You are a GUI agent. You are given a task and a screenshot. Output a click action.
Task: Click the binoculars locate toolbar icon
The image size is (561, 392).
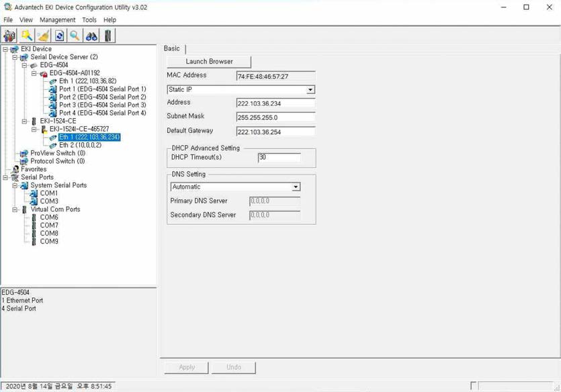[91, 36]
